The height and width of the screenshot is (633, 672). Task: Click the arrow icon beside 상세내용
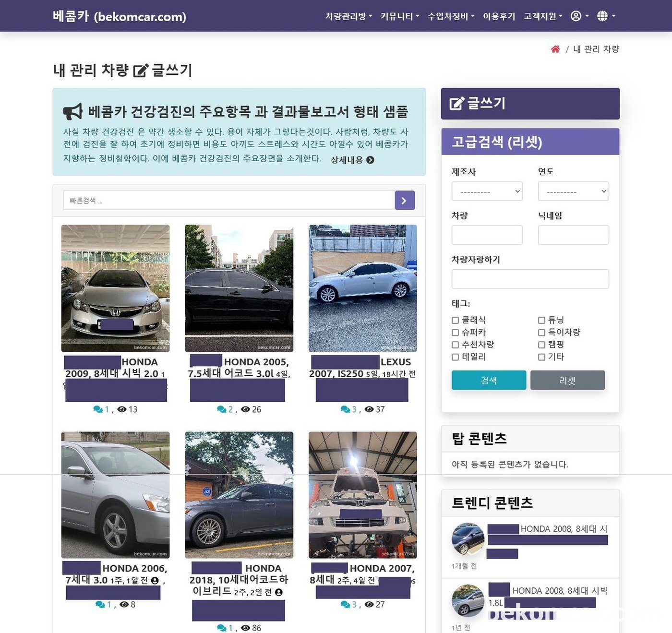pos(370,160)
